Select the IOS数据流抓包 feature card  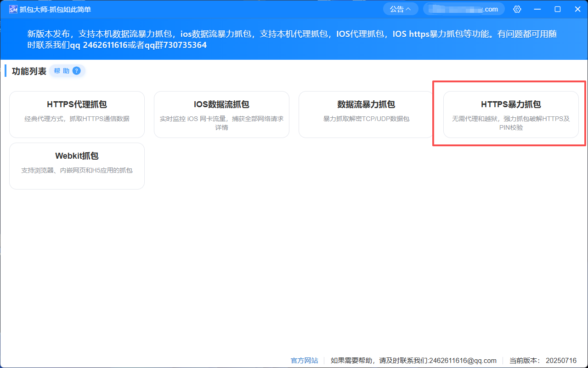point(221,114)
